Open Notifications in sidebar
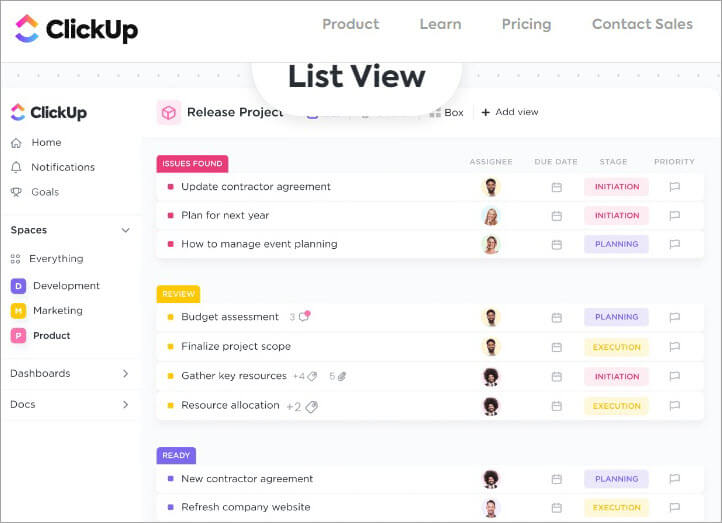The image size is (722, 523). [x=63, y=167]
